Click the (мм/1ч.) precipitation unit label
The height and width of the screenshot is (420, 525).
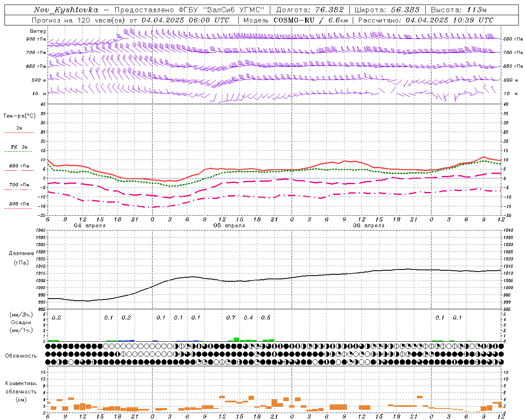coord(21,330)
